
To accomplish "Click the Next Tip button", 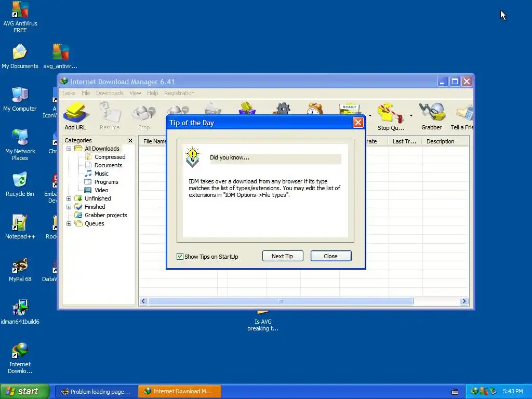I will tap(282, 256).
